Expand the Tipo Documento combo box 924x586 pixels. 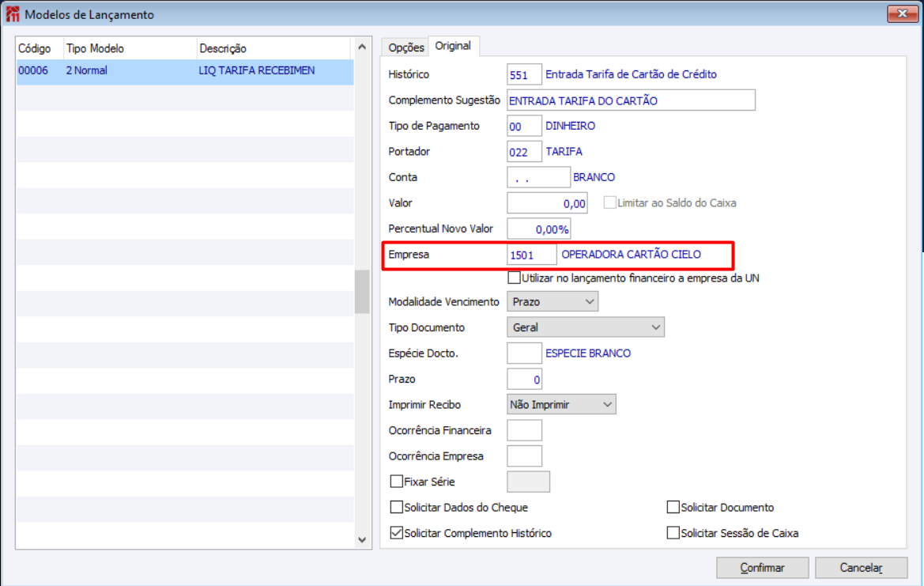click(x=585, y=327)
